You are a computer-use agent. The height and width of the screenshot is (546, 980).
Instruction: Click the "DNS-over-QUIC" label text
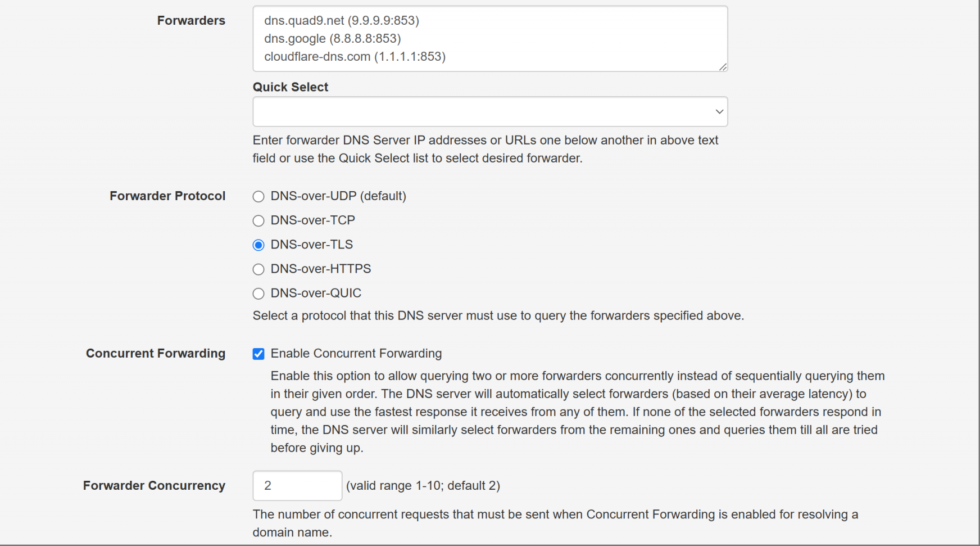pos(316,294)
